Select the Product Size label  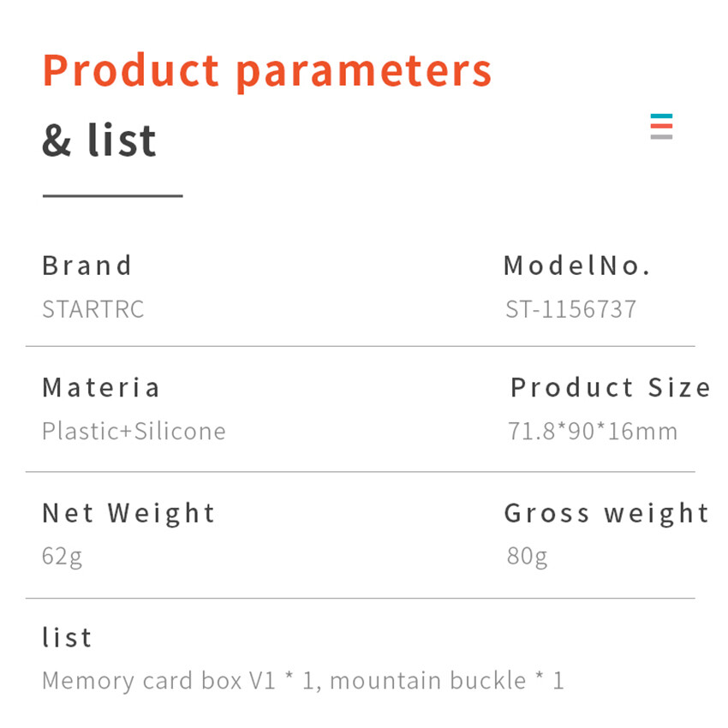pyautogui.click(x=611, y=387)
